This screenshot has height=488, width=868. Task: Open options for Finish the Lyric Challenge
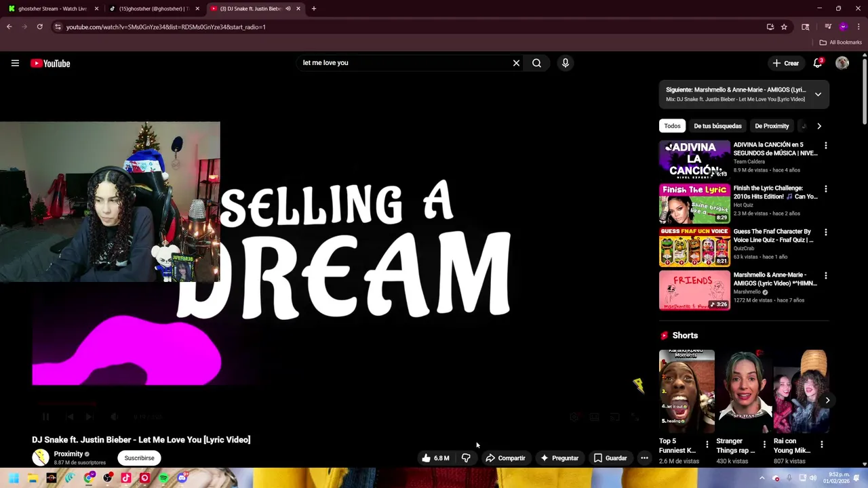coord(825,189)
